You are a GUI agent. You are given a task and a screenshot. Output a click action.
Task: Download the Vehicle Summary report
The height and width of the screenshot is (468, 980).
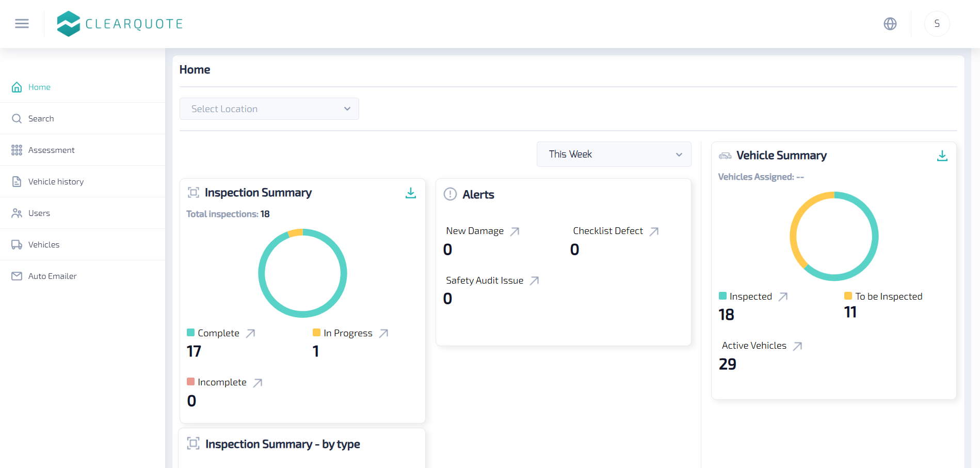click(x=942, y=155)
